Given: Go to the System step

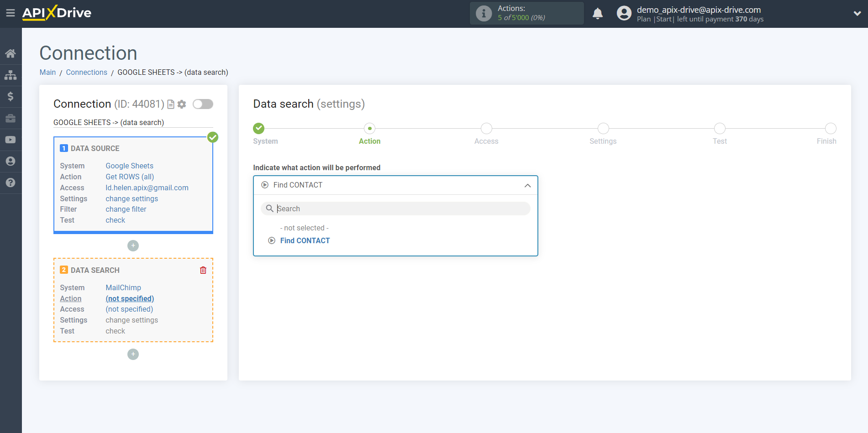Looking at the screenshot, I should (259, 129).
